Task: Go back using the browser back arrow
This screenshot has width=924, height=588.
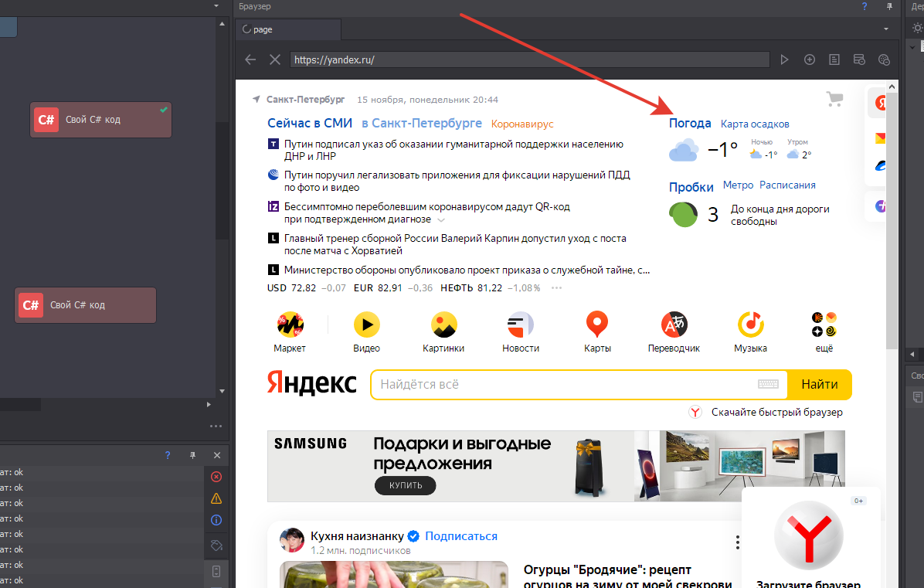Action: click(x=250, y=59)
